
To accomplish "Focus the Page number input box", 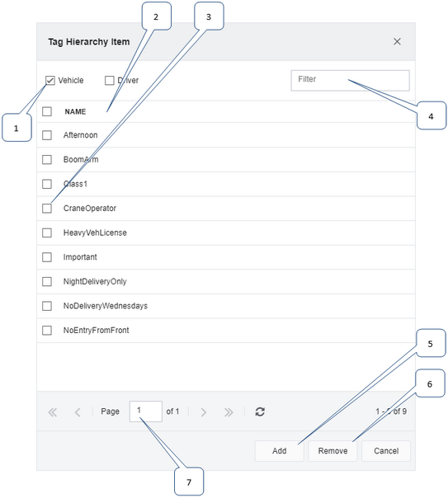I will pyautogui.click(x=146, y=411).
